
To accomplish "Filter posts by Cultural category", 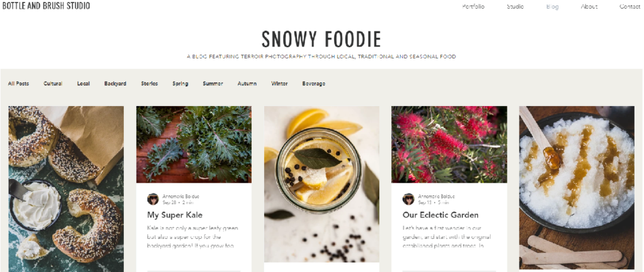I will [x=53, y=84].
